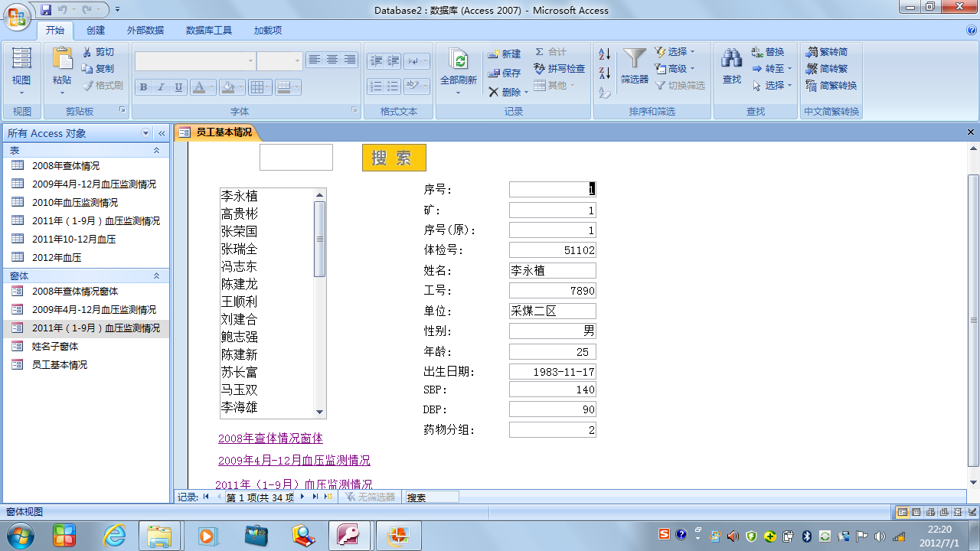Click Chinese conversion (简繁转换)
The height and width of the screenshot is (551, 980).
831,86
